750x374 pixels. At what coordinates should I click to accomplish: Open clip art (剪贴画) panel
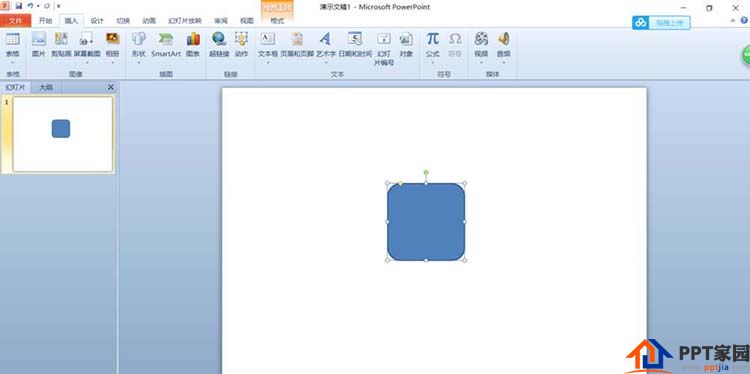[61, 45]
